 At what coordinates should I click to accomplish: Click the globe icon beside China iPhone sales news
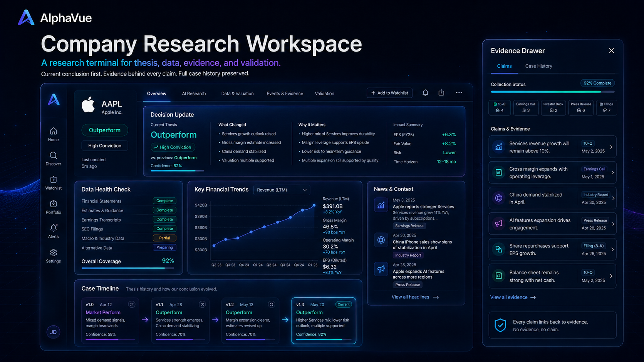[381, 240]
